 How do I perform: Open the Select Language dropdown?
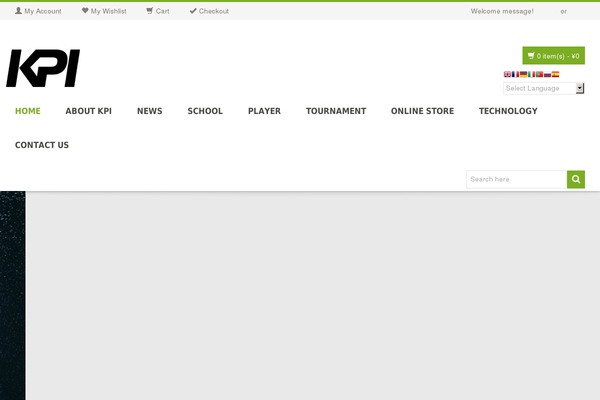tap(543, 88)
